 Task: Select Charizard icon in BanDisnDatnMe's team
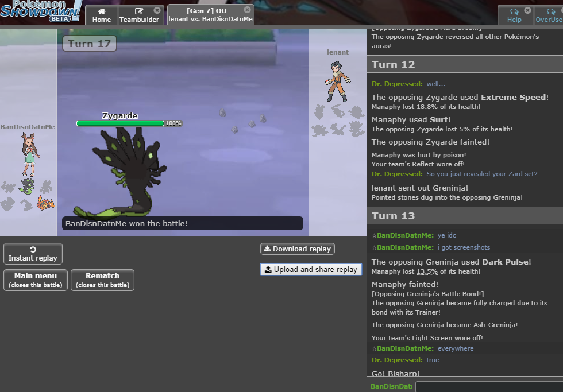pyautogui.click(x=45, y=203)
